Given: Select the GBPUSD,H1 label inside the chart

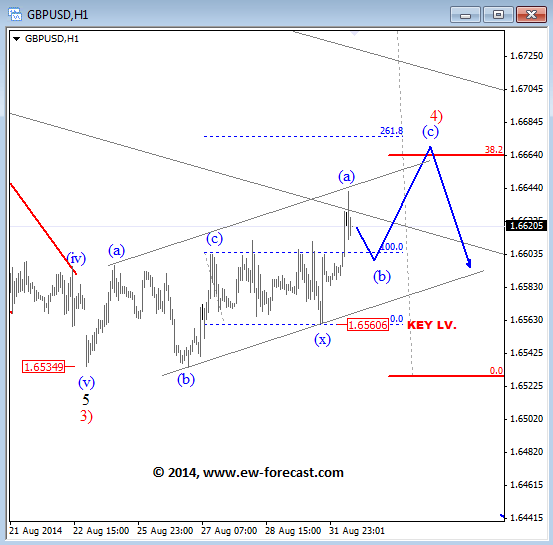Looking at the screenshot, I should coord(52,39).
